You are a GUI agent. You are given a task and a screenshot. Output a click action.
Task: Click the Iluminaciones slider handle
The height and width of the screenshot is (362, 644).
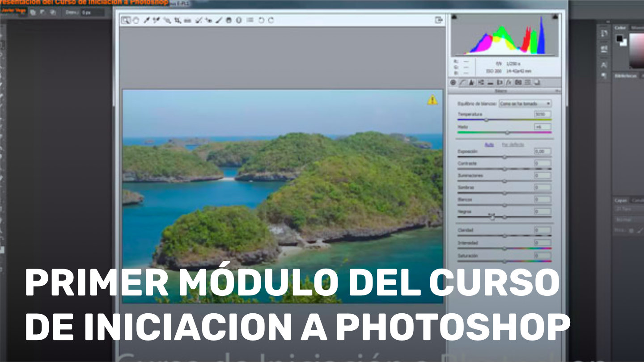point(504,181)
